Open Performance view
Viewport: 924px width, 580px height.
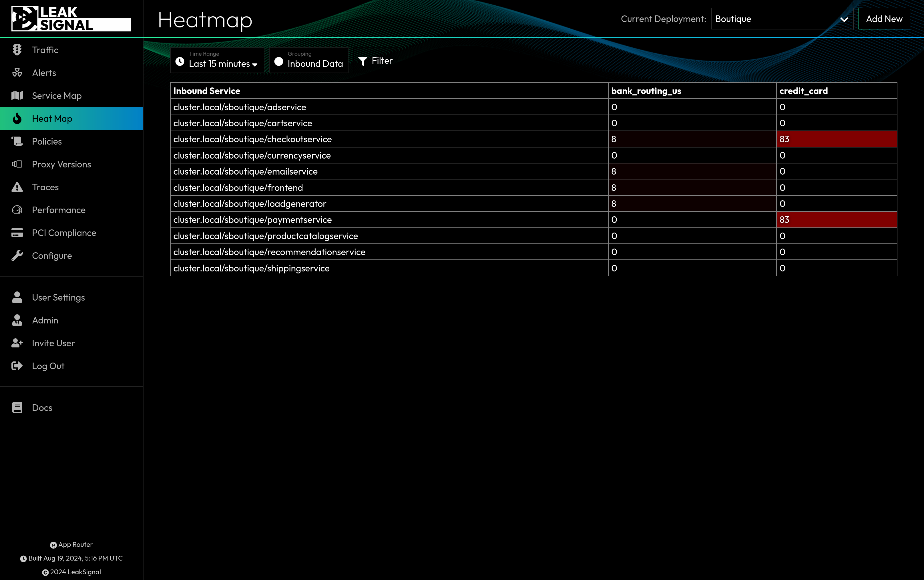[71, 210]
